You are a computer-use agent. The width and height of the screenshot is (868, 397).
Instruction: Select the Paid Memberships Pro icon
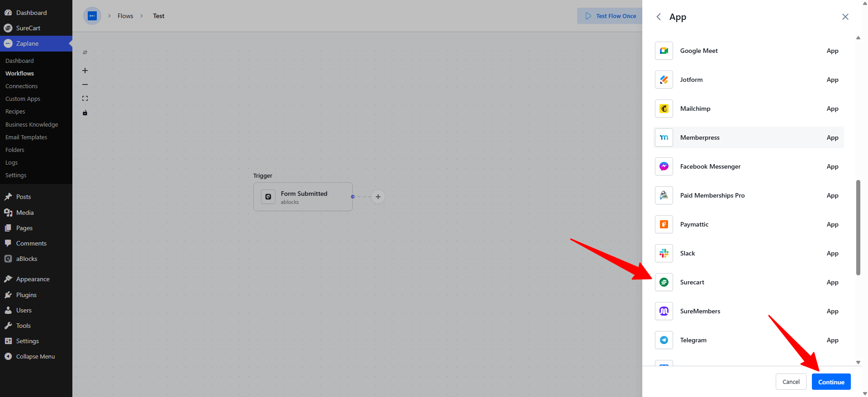pos(664,195)
